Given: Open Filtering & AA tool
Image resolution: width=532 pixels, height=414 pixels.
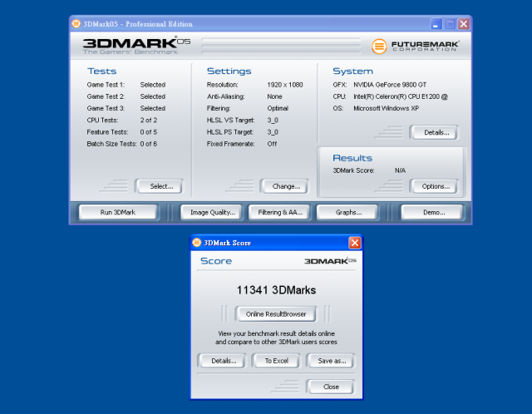Looking at the screenshot, I should 280,213.
